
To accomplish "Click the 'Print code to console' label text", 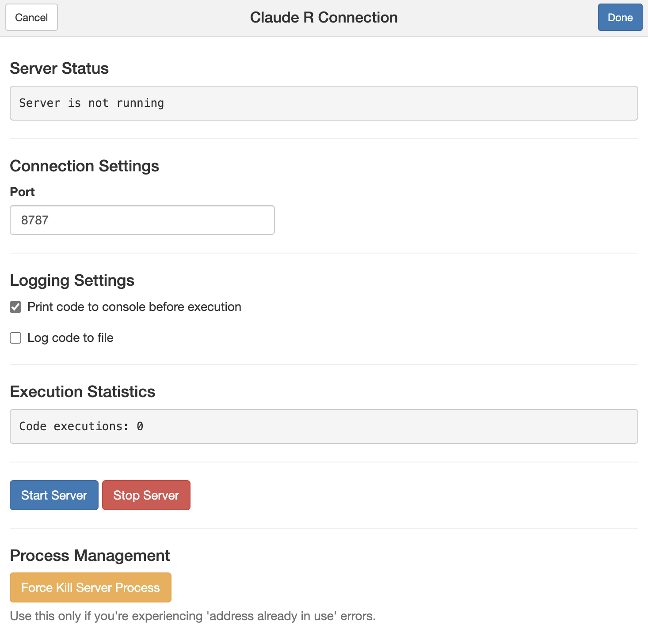I will coord(134,307).
